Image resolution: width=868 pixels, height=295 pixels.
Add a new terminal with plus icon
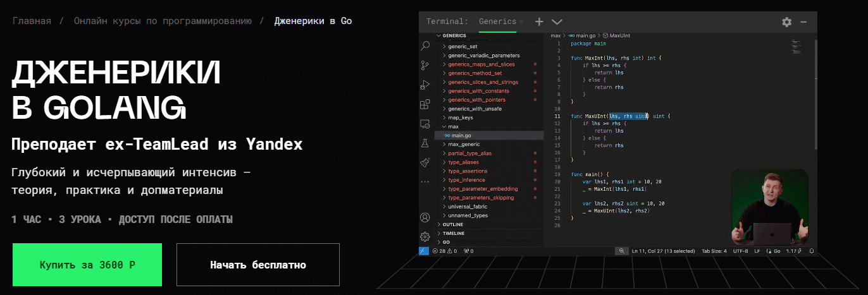(x=539, y=21)
